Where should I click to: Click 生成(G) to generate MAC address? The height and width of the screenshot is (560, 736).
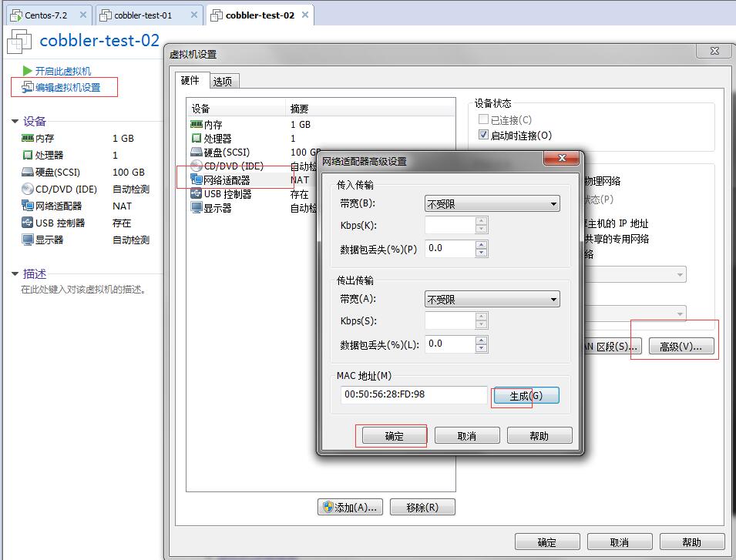(x=526, y=395)
